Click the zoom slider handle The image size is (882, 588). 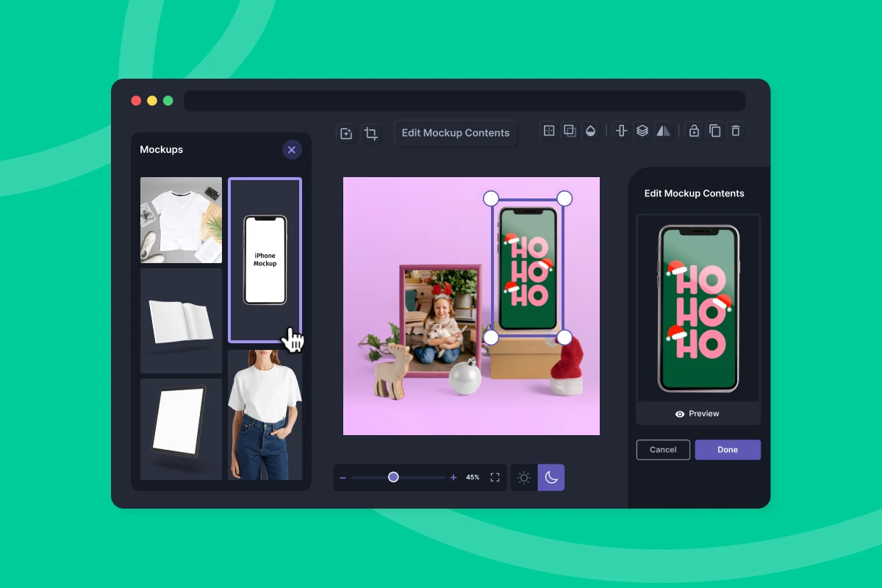point(393,477)
